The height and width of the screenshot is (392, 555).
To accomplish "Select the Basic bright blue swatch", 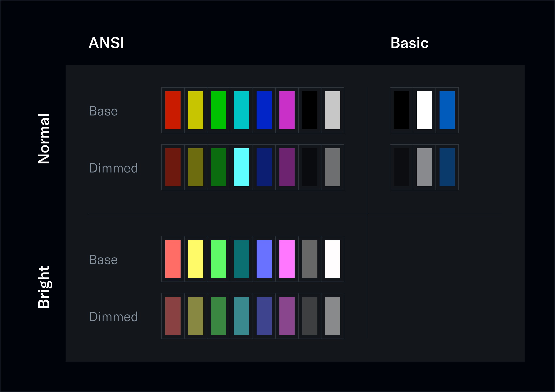I will click(447, 110).
